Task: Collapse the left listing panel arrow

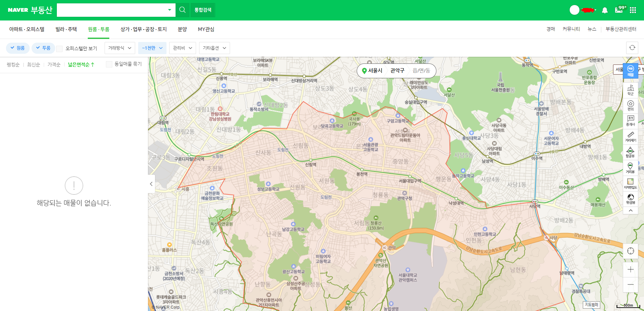Action: click(151, 184)
